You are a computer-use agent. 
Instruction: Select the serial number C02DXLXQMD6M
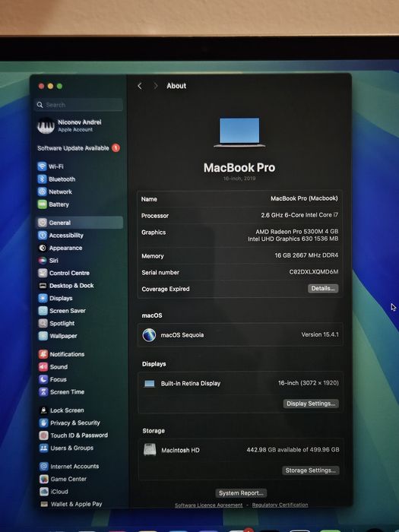click(x=313, y=272)
